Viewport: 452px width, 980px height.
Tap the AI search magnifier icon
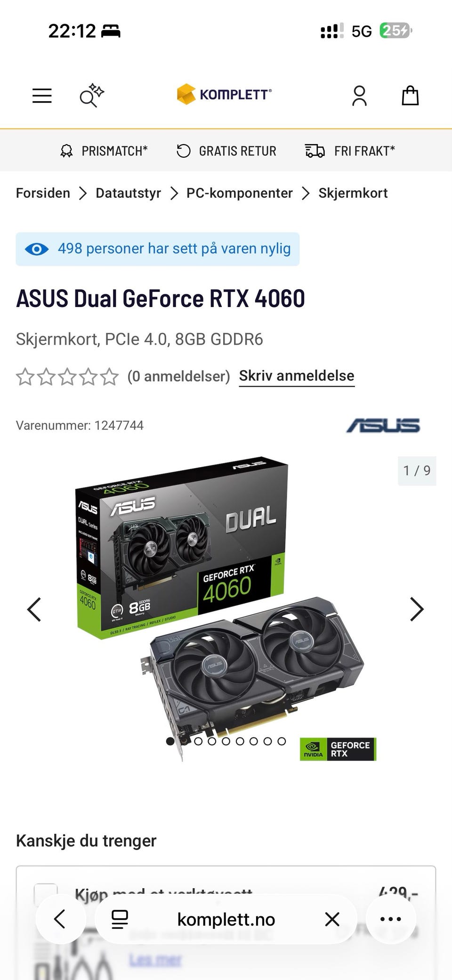tap(91, 96)
